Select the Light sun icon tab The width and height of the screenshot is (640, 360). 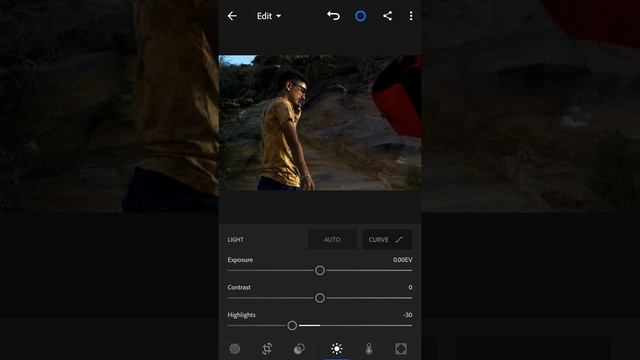(x=337, y=349)
